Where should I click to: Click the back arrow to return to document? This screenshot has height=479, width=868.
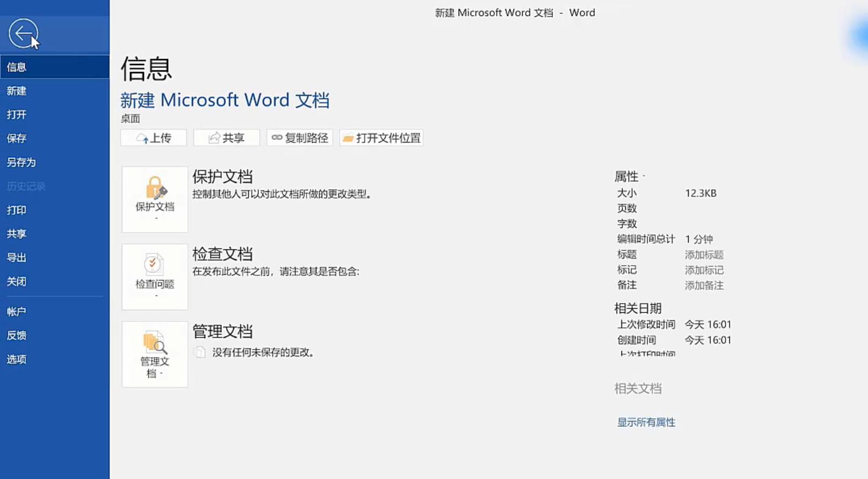(23, 33)
